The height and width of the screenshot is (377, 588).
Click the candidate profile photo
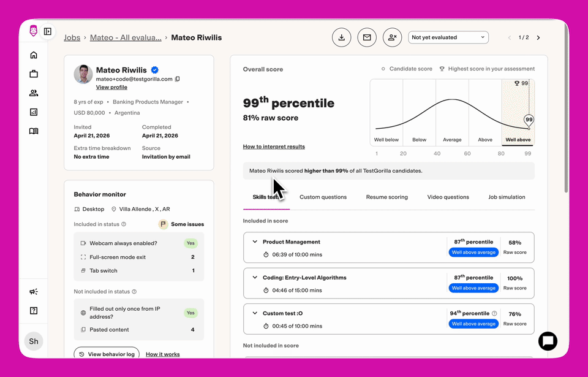(x=83, y=74)
